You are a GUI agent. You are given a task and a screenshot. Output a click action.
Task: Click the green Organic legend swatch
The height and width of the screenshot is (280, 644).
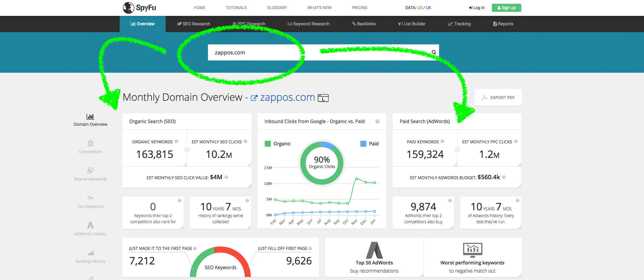[268, 144]
